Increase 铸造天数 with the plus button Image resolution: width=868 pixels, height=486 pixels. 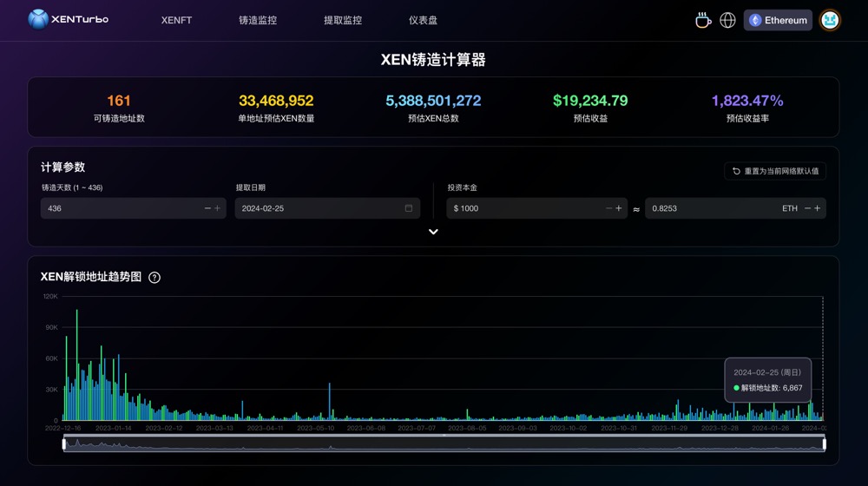(x=218, y=208)
